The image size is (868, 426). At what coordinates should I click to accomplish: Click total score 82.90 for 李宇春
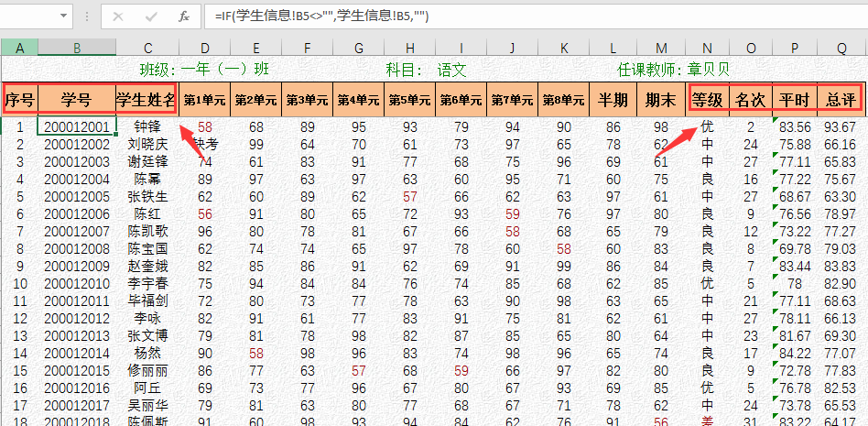click(840, 284)
